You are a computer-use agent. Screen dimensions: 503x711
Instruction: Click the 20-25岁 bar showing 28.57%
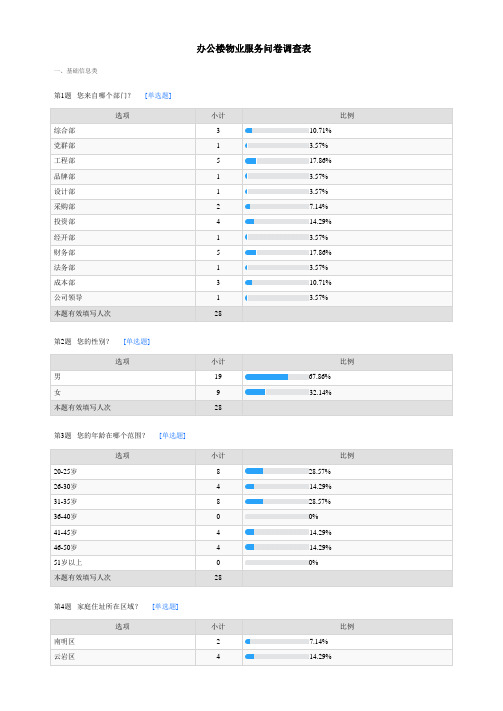(277, 471)
